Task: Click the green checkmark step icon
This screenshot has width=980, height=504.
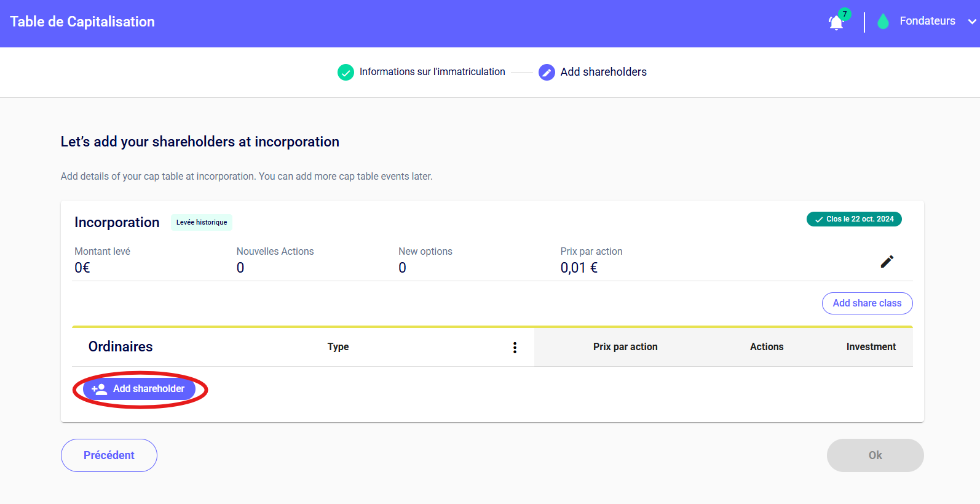Action: pyautogui.click(x=346, y=72)
